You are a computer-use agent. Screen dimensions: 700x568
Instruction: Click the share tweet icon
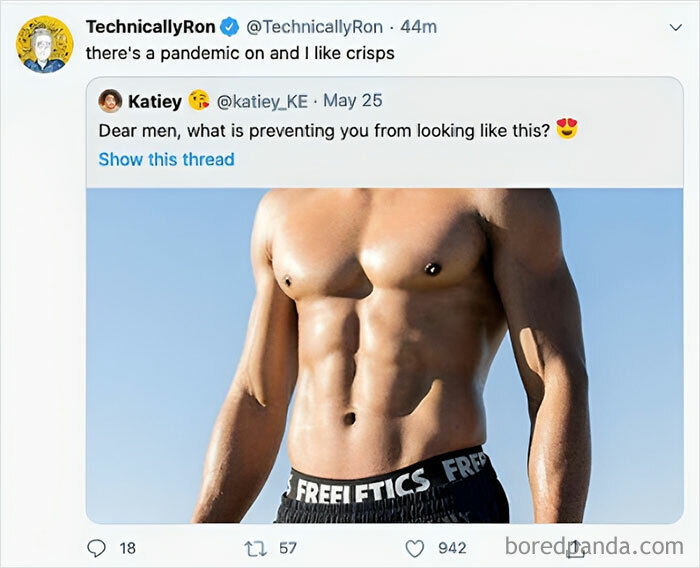[577, 548]
